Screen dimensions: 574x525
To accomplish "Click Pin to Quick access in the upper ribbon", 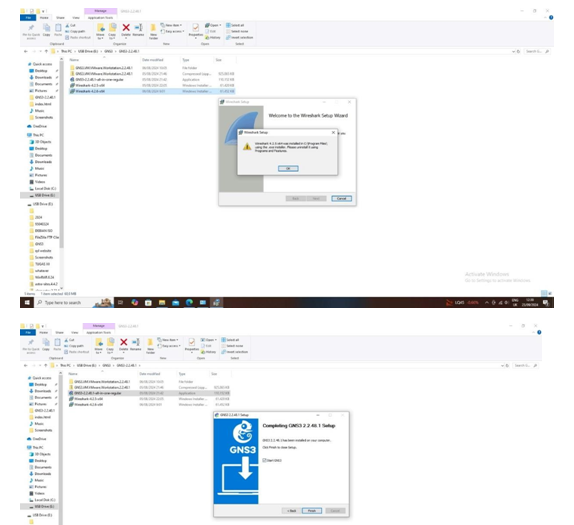I will pyautogui.click(x=31, y=31).
